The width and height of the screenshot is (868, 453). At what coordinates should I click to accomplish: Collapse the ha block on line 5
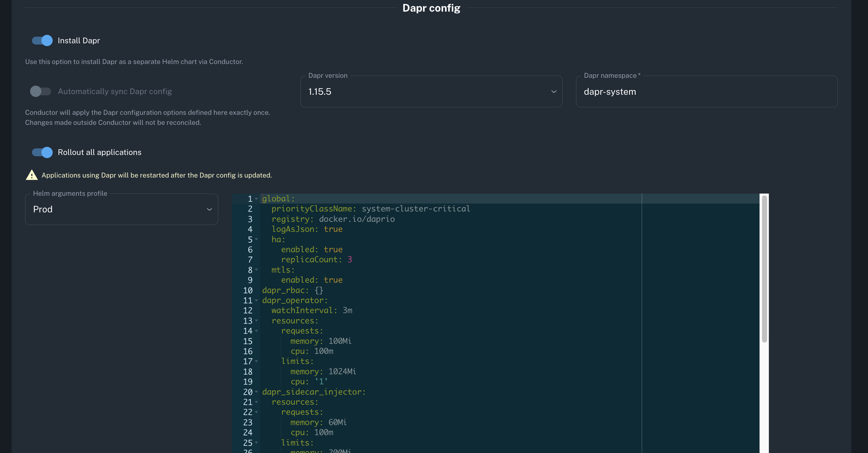[x=257, y=239]
